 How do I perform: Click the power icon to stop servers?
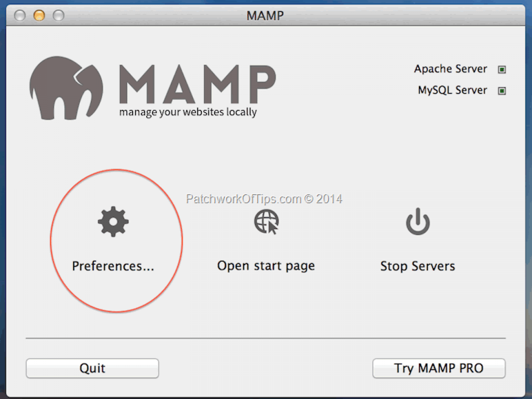pos(418,222)
